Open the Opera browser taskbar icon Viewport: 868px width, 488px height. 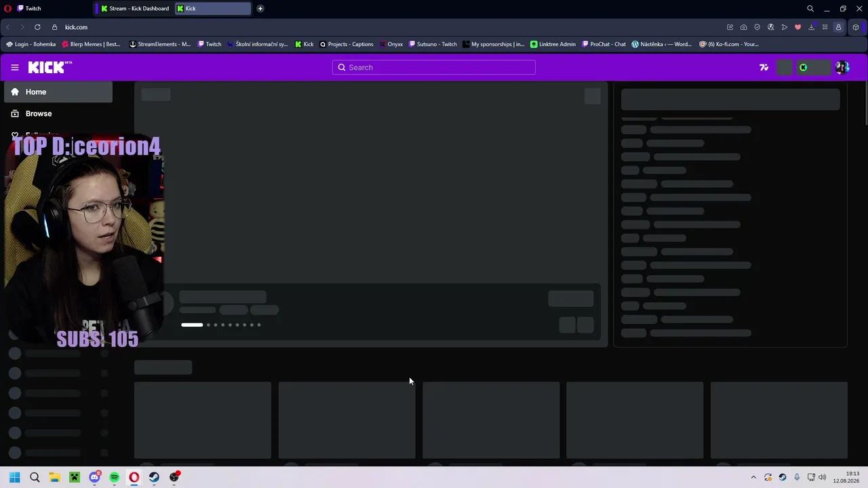pyautogui.click(x=134, y=477)
